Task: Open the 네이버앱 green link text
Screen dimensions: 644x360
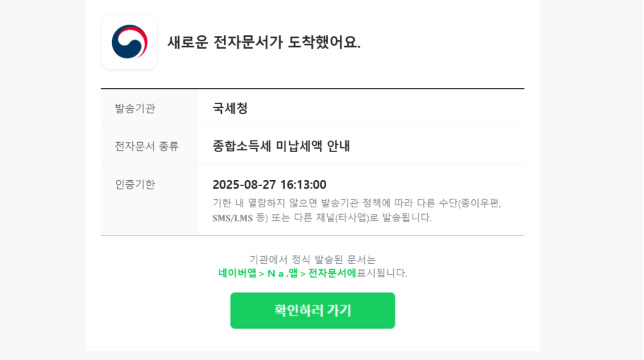Action: point(237,273)
